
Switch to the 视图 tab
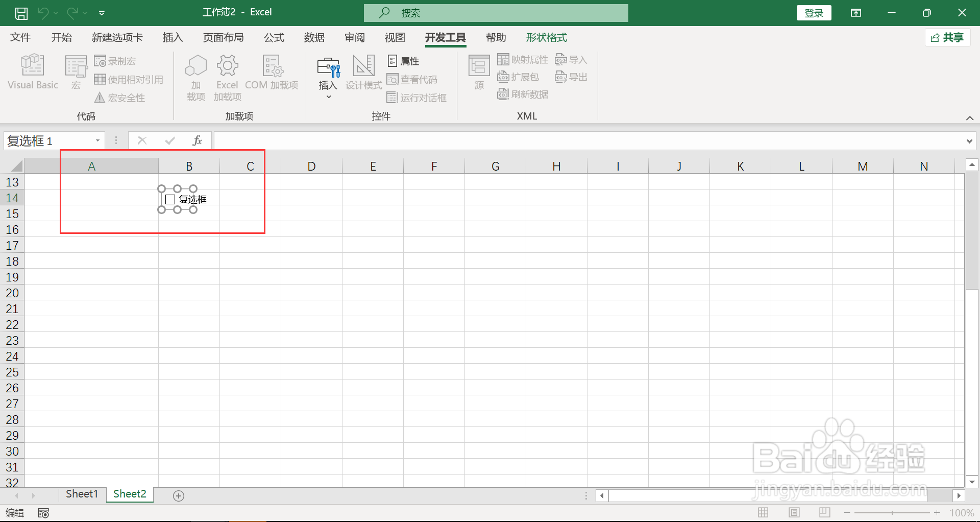pyautogui.click(x=395, y=37)
